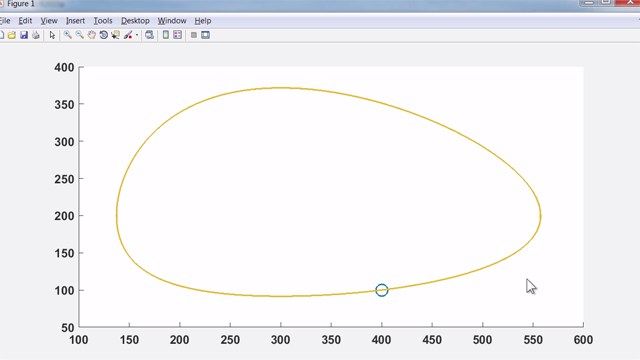Select the Pan hand tool

(91, 35)
